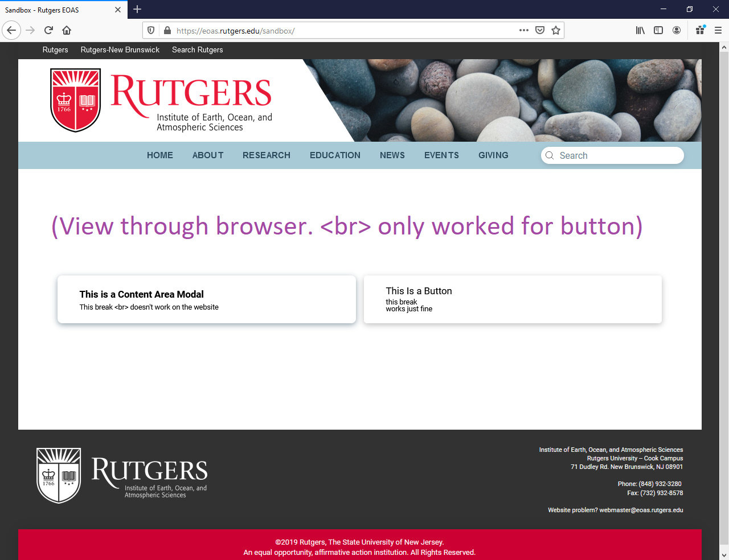The height and width of the screenshot is (560, 729).
Task: Click the footer phone number (848) 932-3280
Action: click(x=660, y=484)
